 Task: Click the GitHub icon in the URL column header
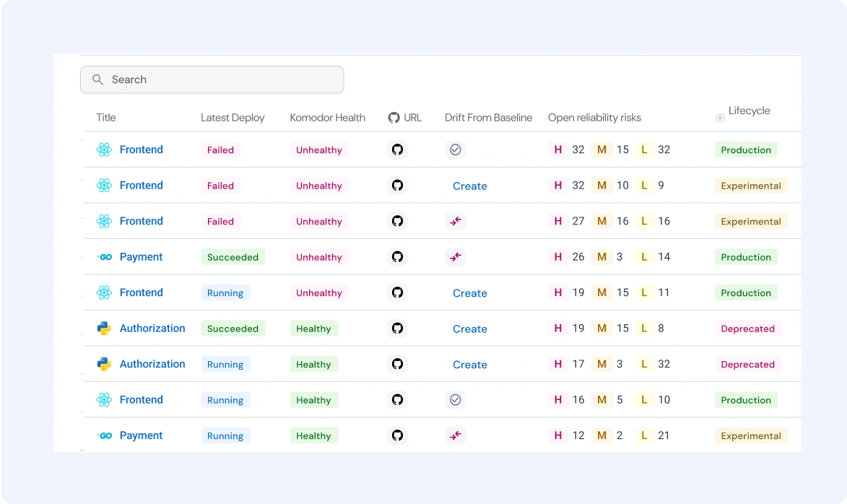tap(394, 118)
